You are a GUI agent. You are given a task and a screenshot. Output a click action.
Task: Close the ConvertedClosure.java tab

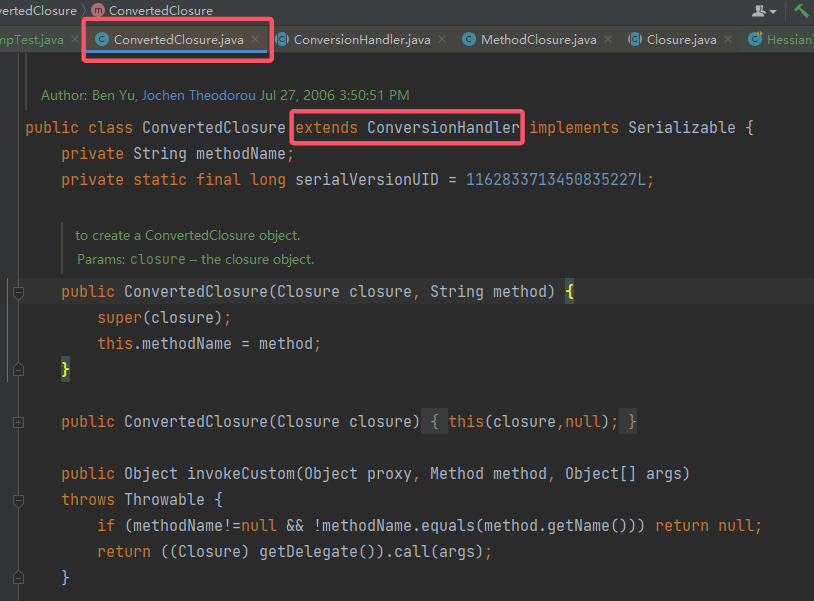(255, 39)
